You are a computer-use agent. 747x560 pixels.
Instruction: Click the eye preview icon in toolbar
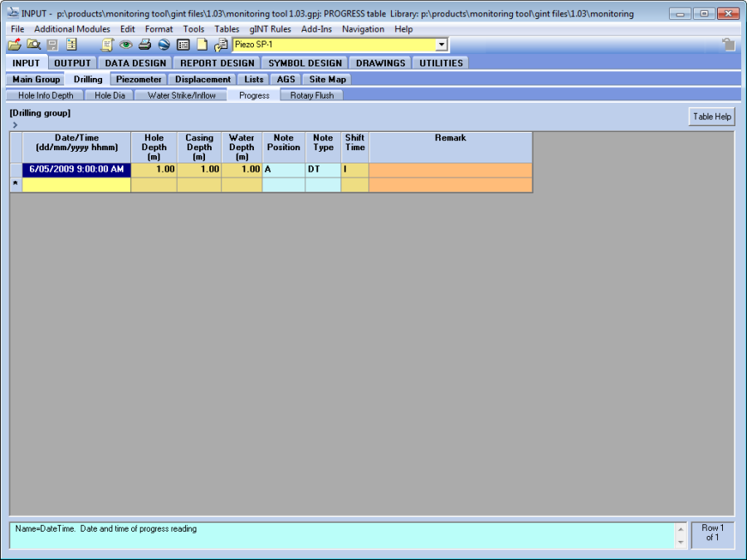click(x=125, y=45)
